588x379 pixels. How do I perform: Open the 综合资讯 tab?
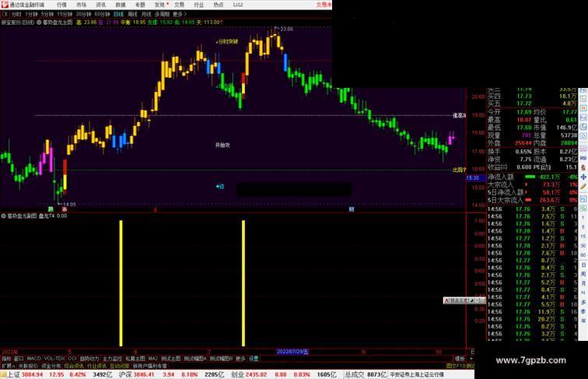click(74, 366)
